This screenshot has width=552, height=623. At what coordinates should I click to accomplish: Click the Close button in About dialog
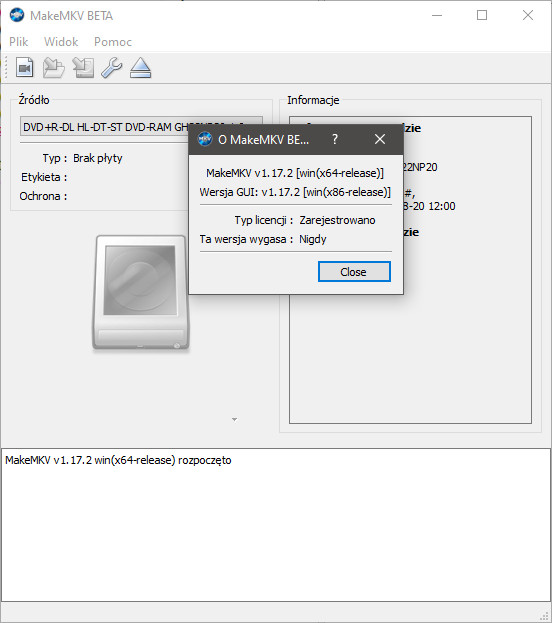pos(354,272)
